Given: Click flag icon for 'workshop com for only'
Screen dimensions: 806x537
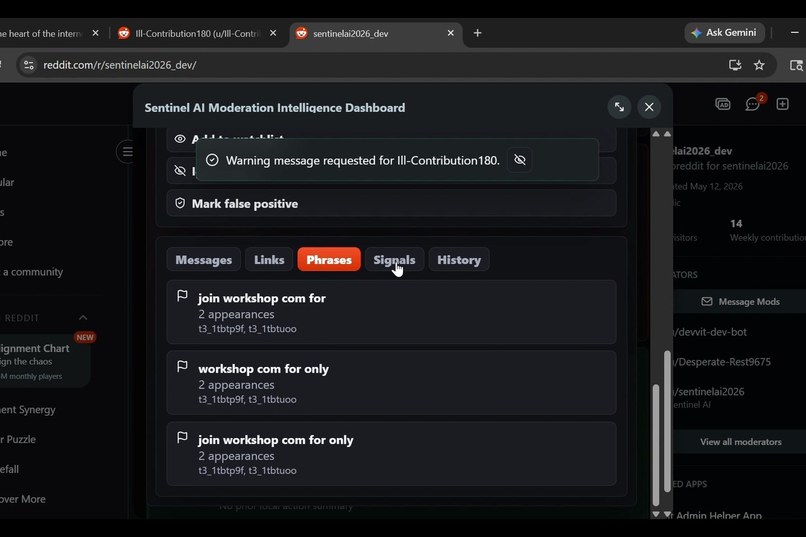Looking at the screenshot, I should [x=182, y=366].
